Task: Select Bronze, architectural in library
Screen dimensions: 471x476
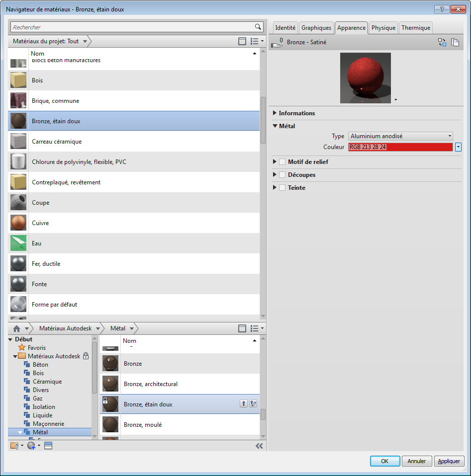Action: 180,384
